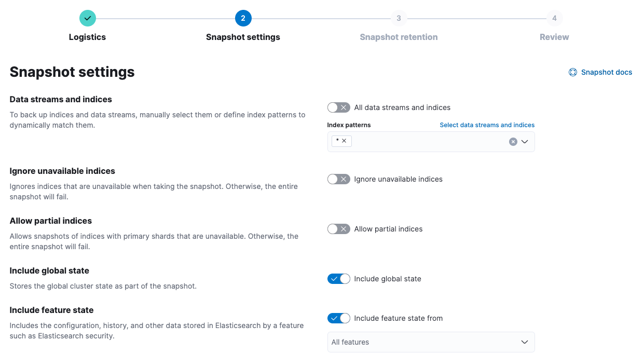Click the Review step number icon
644x354 pixels.
pyautogui.click(x=554, y=18)
